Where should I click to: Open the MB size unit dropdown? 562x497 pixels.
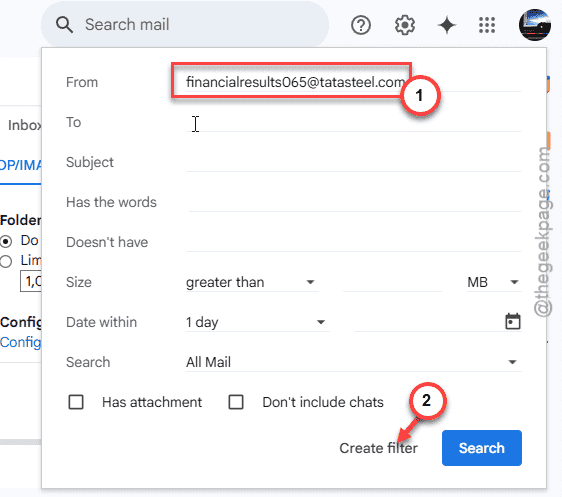494,282
